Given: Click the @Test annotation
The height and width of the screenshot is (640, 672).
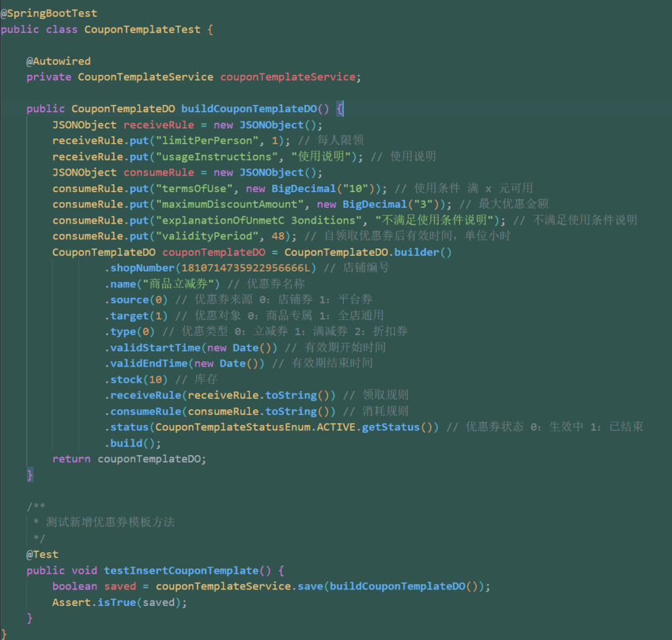Looking at the screenshot, I should point(42,555).
